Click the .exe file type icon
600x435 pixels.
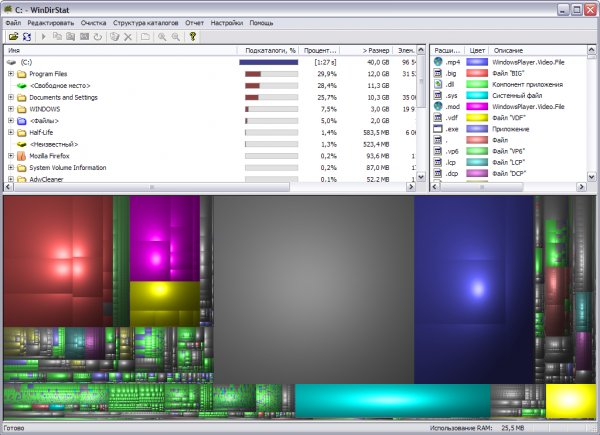tap(438, 129)
